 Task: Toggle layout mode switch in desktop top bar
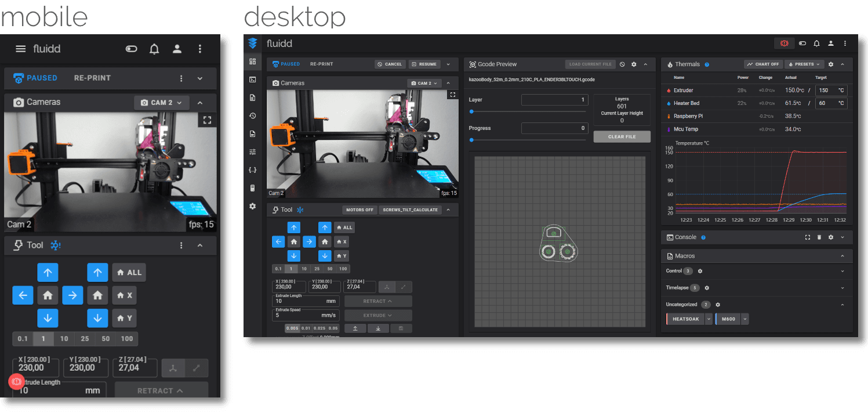pyautogui.click(x=802, y=44)
